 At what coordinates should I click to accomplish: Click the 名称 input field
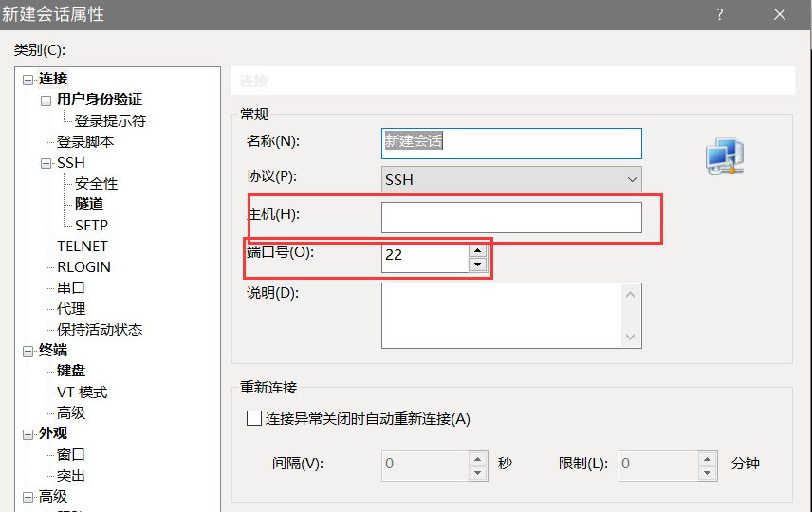click(511, 143)
